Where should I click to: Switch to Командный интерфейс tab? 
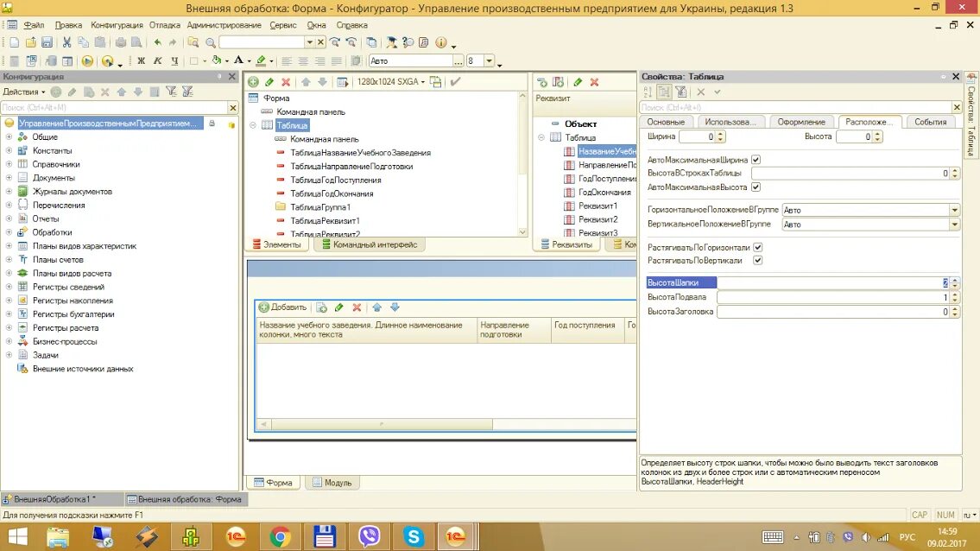[x=370, y=244]
